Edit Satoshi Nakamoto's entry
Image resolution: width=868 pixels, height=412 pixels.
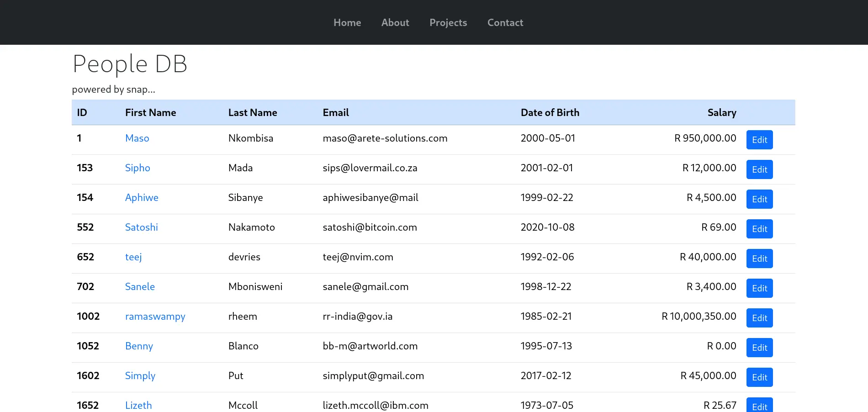(759, 229)
